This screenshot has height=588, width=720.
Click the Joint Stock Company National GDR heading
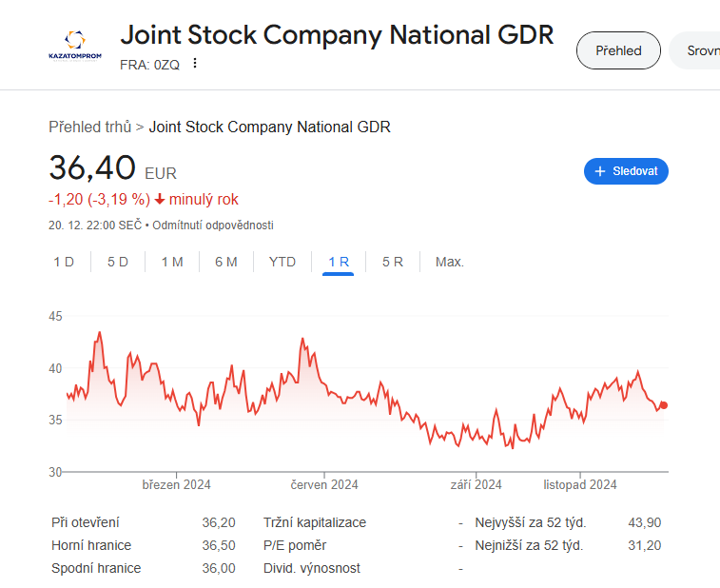337,35
